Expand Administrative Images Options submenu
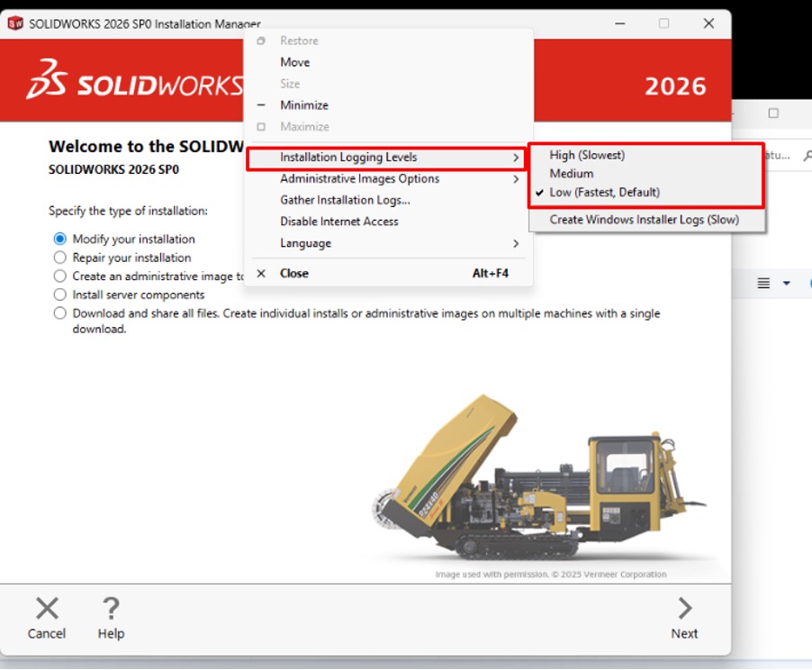 [386, 179]
